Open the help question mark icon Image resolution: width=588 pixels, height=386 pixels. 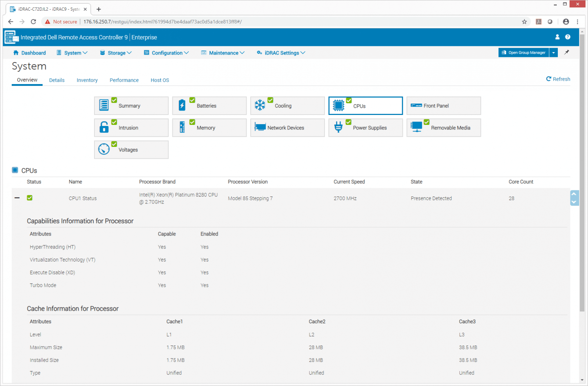tap(568, 37)
